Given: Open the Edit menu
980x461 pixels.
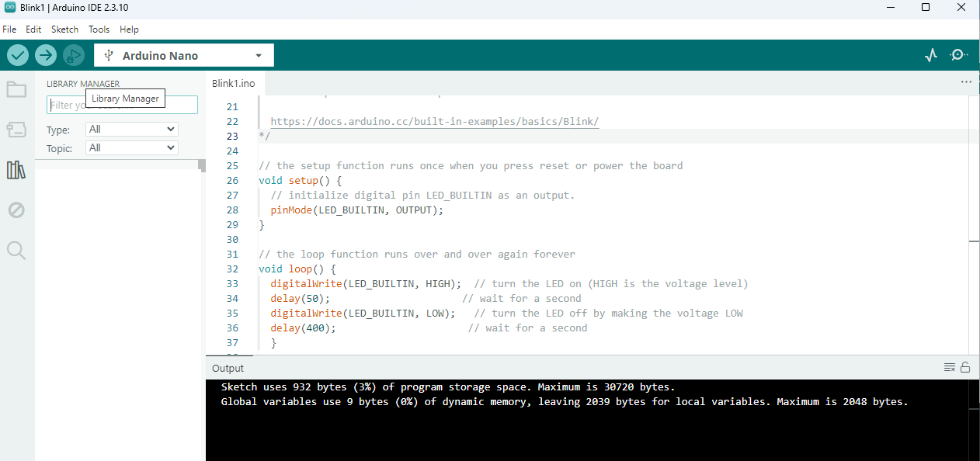Looking at the screenshot, I should click(33, 29).
